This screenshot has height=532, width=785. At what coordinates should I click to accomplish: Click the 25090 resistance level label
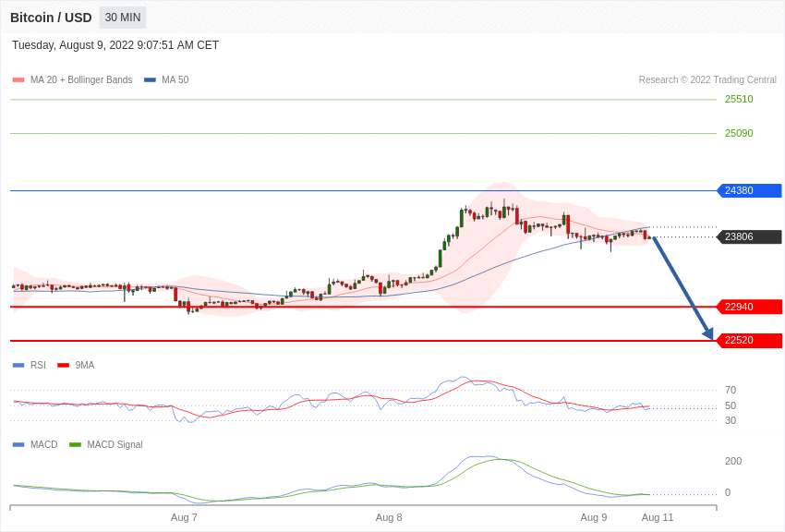click(x=739, y=133)
